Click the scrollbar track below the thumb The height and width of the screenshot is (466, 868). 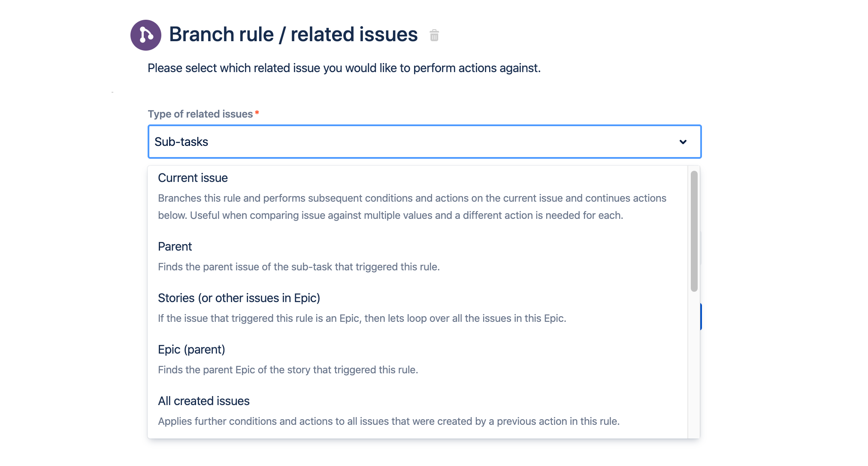coord(694,365)
